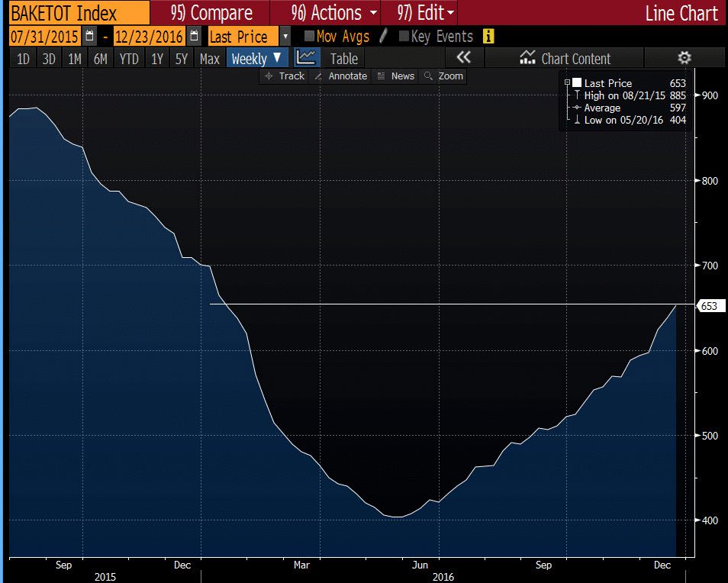Select the 1Y range tab

point(157,59)
